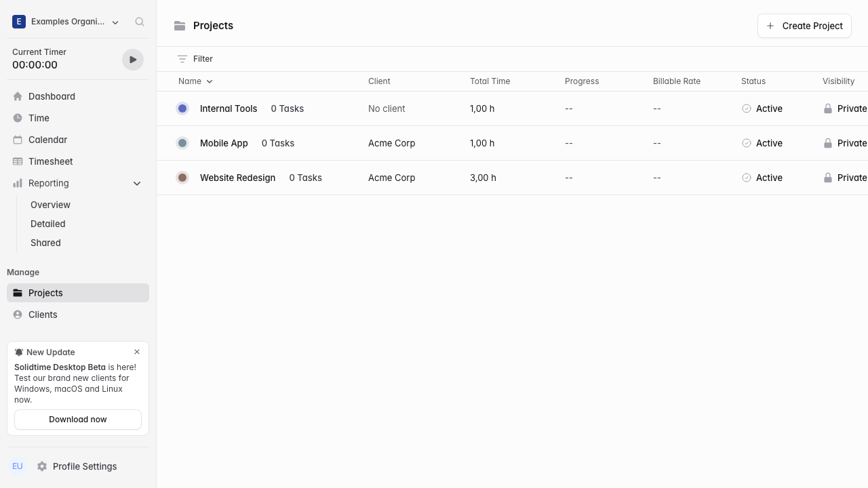
Task: Click the Timesheet table icon
Action: pos(18,161)
